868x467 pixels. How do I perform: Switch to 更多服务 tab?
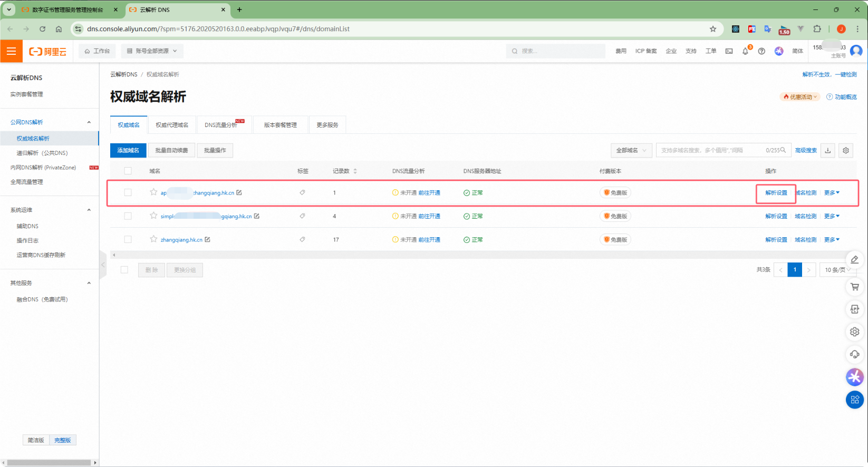tap(327, 125)
